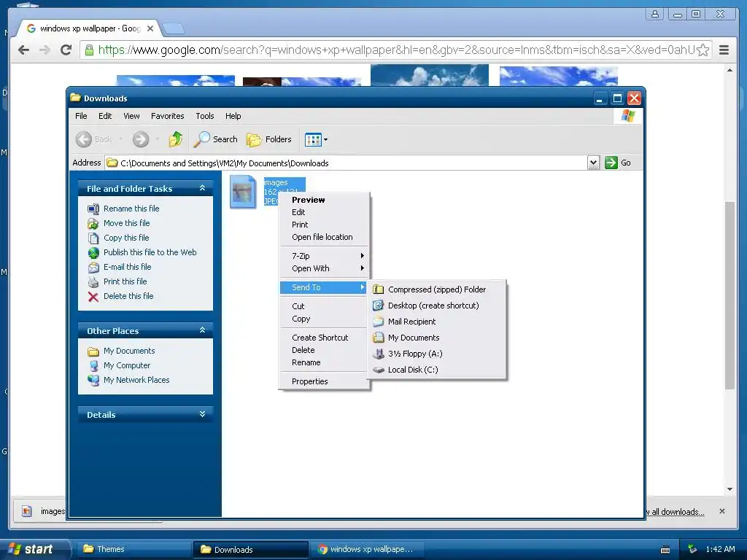
Task: Click Show all downloads link in Chrome
Action: (x=675, y=512)
